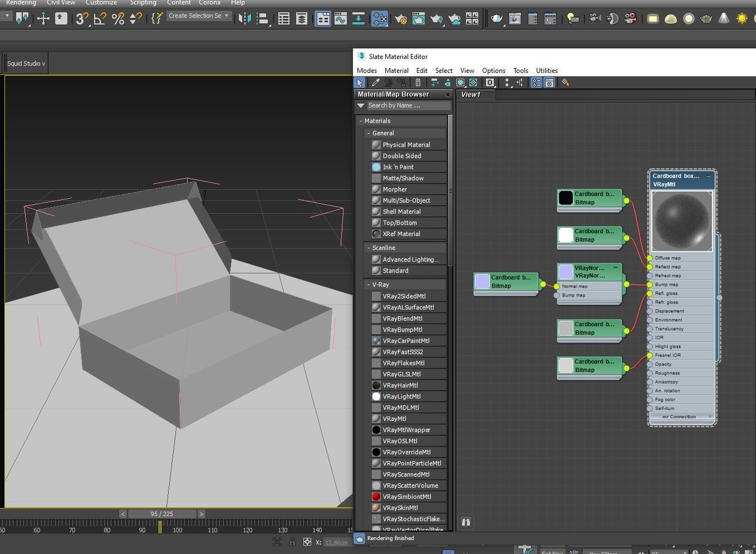Open Render Setup teapot with gear
Screen dimensions: 756x554
pyautogui.click(x=400, y=18)
